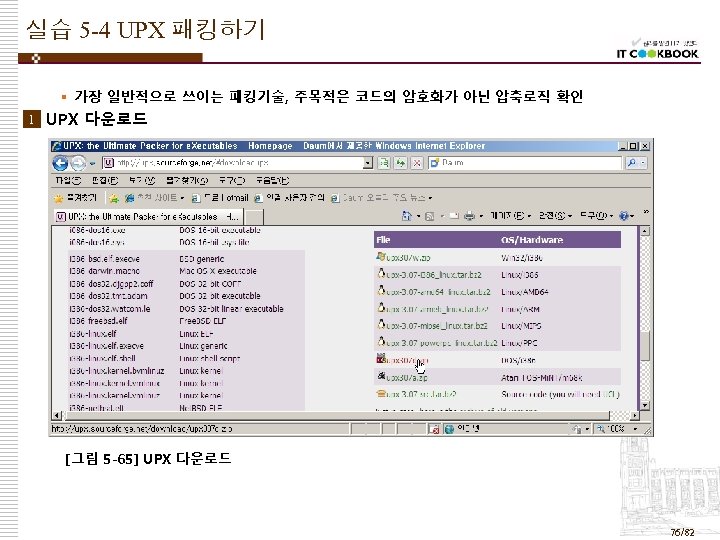Image resolution: width=720 pixels, height=540 pixels.
Task: Open the recent pages dropdown beside the Forward button
Action: click(x=92, y=163)
